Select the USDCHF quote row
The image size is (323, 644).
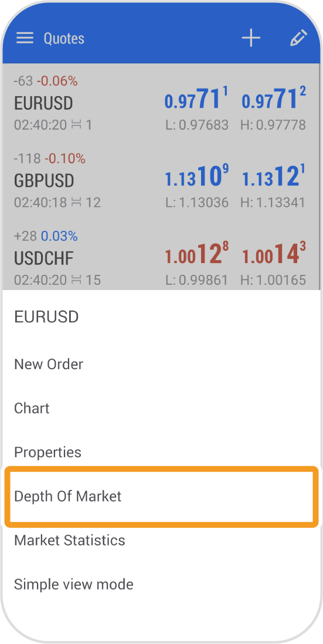click(x=161, y=259)
